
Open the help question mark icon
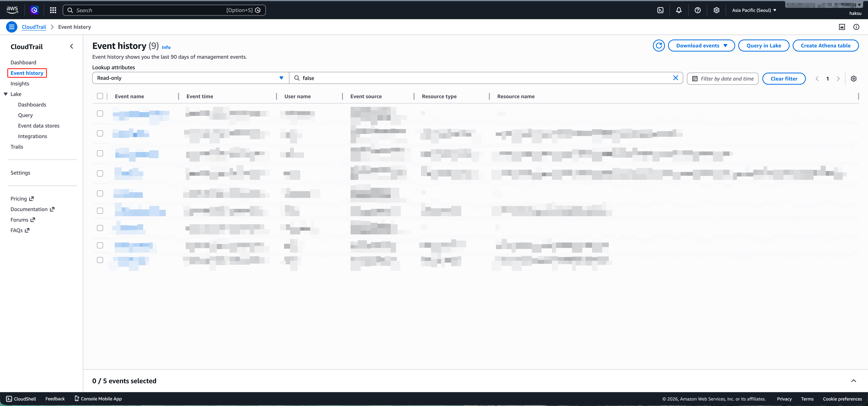click(x=698, y=10)
